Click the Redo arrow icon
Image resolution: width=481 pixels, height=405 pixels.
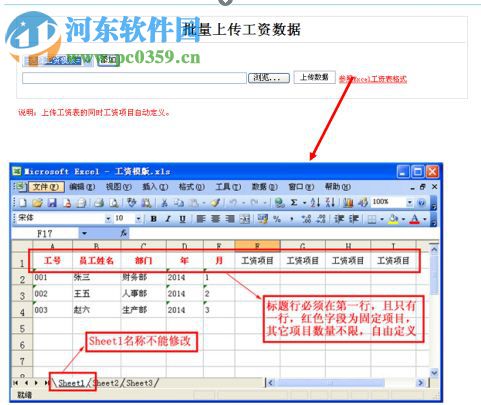tap(254, 202)
